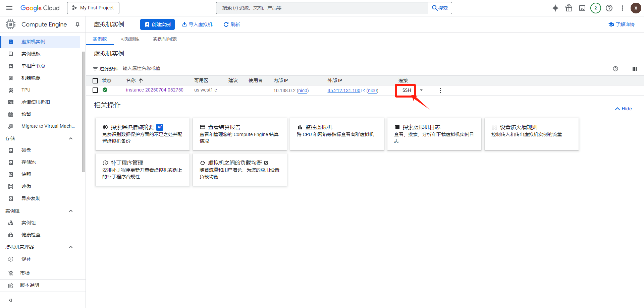Image resolution: width=644 pixels, height=308 pixels.
Task: Focus the top resource search field
Action: click(322, 8)
